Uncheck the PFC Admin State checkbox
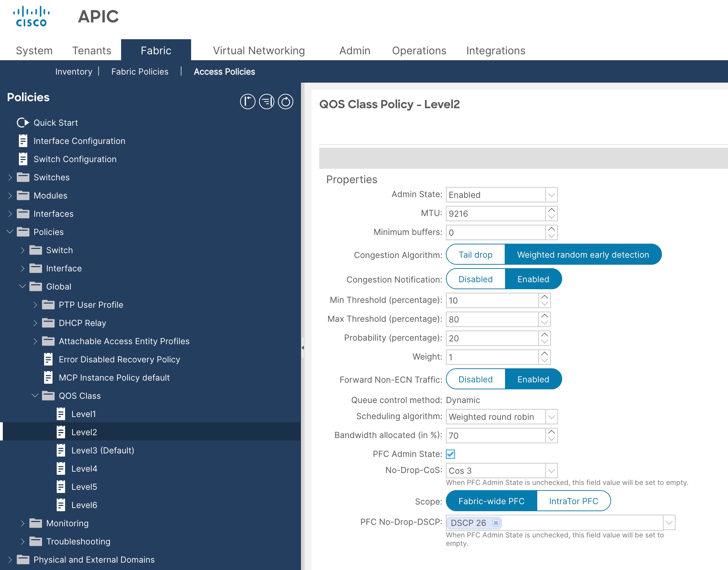728x570 pixels. [x=451, y=454]
